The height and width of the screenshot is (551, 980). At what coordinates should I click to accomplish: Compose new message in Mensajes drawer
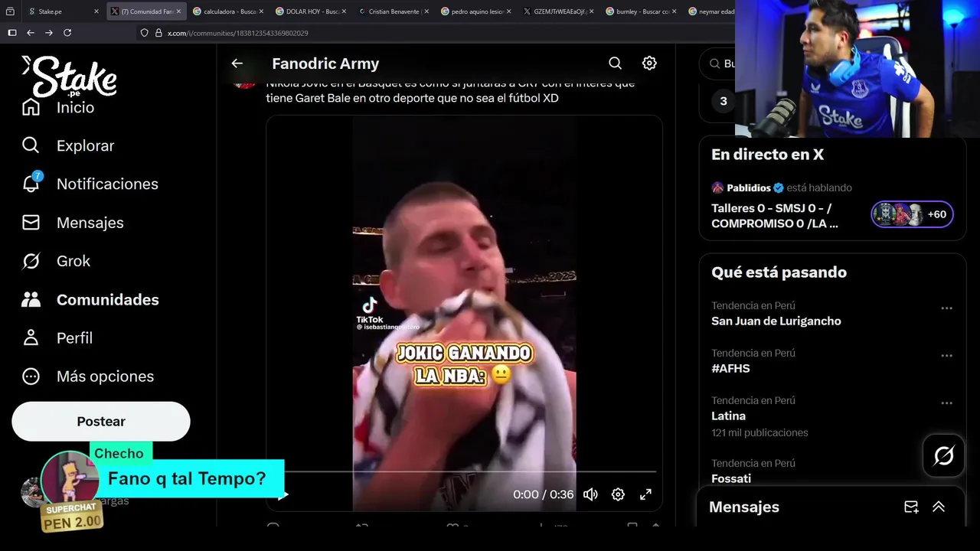[x=911, y=507]
